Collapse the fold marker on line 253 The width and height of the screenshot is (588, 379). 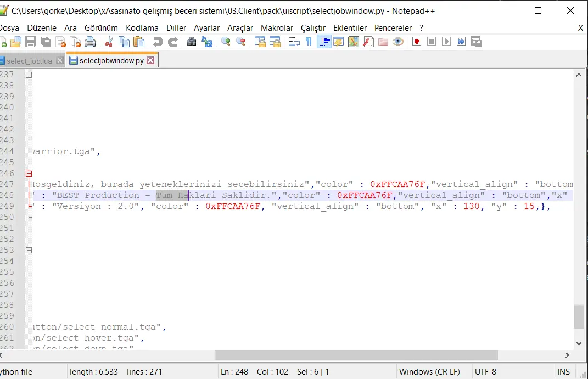[x=29, y=250]
